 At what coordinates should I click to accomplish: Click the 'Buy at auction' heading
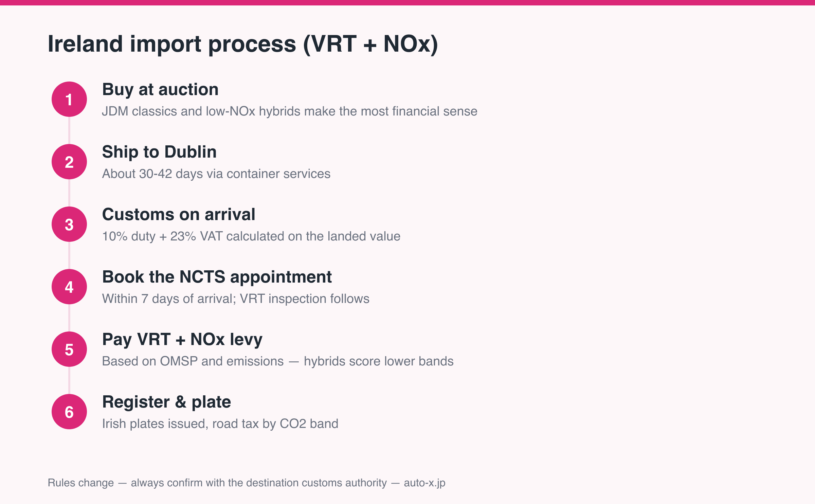(160, 90)
